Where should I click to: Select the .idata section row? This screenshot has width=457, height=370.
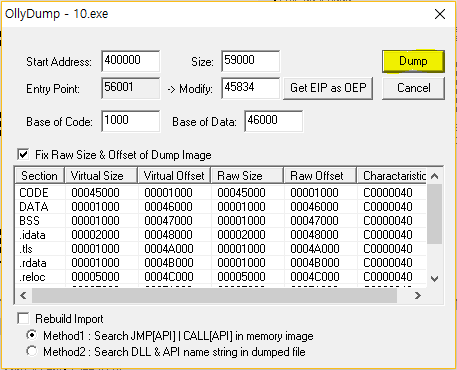coord(221,235)
